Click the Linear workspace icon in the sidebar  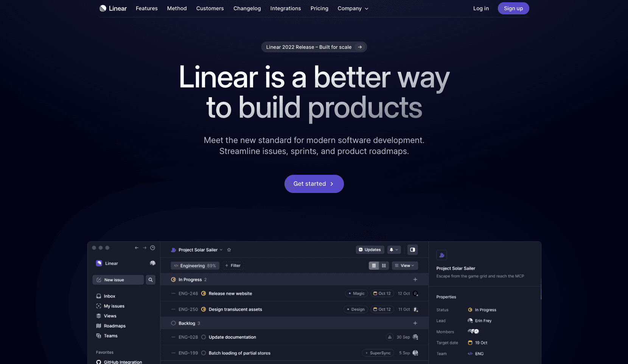(99, 263)
